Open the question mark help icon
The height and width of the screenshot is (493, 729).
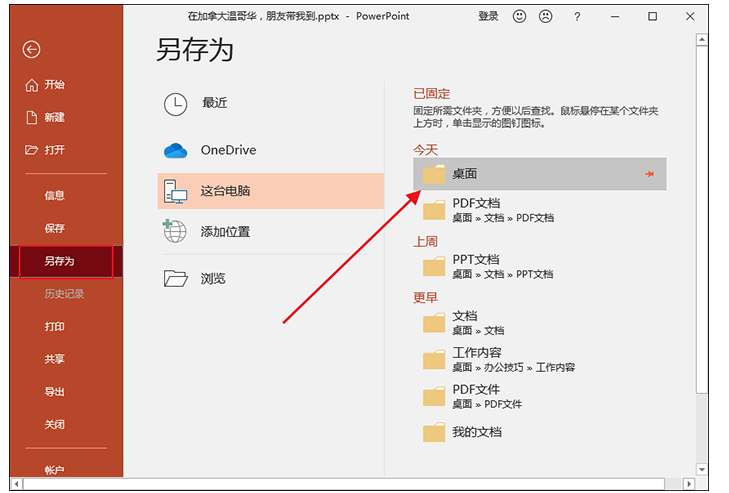point(577,17)
